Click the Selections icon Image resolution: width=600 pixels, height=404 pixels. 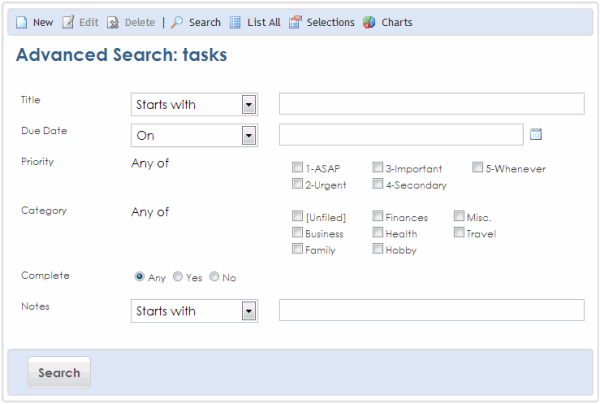[295, 22]
